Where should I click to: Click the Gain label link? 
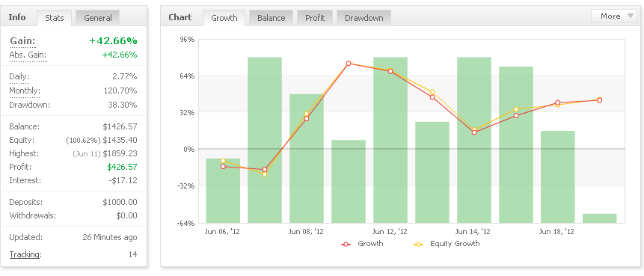point(22,41)
